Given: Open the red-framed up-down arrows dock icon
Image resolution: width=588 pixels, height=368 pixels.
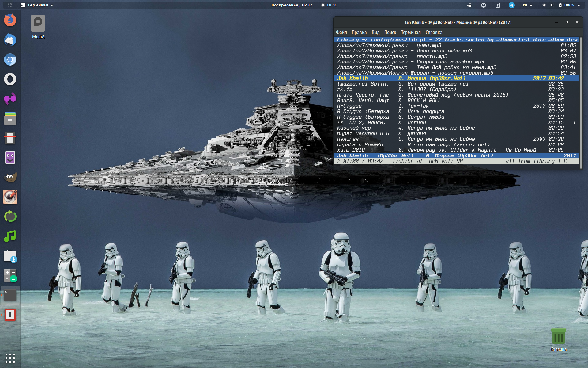Looking at the screenshot, I should click(10, 315).
